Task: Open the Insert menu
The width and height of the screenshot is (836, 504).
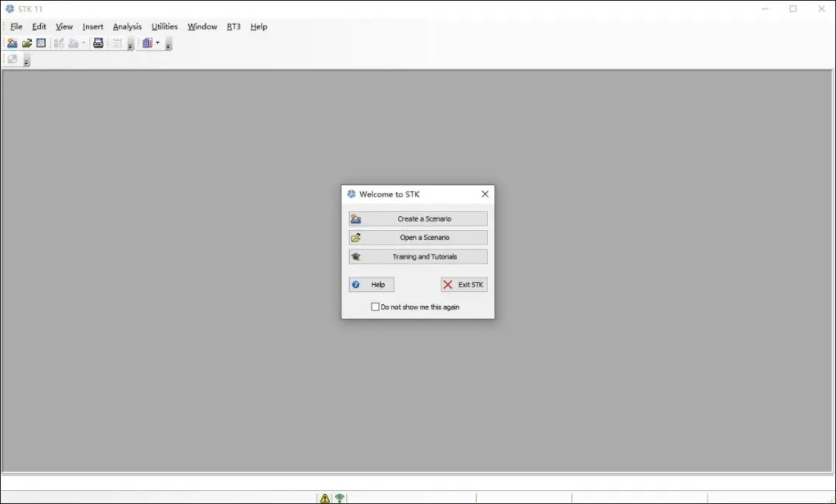Action: [93, 26]
